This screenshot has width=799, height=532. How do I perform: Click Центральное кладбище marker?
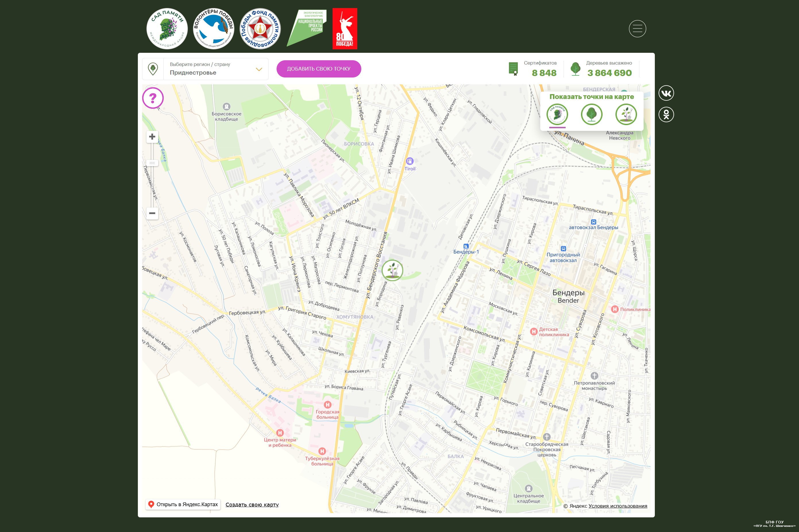tap(528, 489)
